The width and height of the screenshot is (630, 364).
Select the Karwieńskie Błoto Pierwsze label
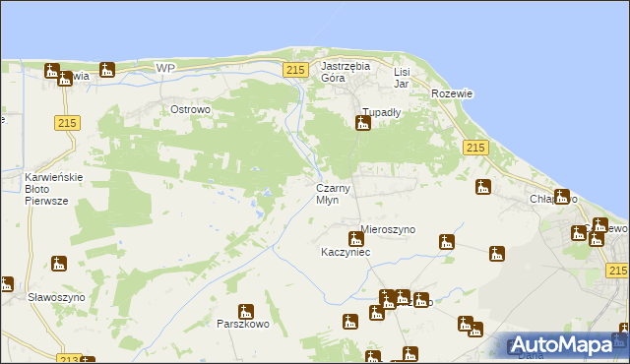point(53,189)
